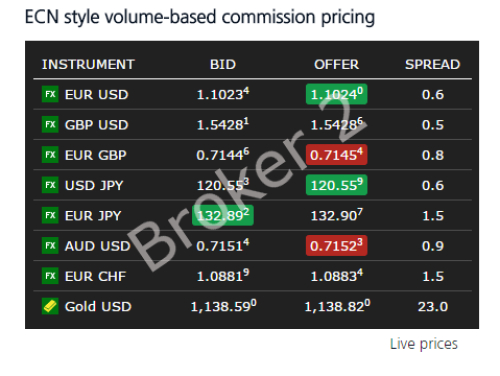Click the GBP USD bid price 1.5428
Screen dimensions: 500x376
(x=223, y=124)
